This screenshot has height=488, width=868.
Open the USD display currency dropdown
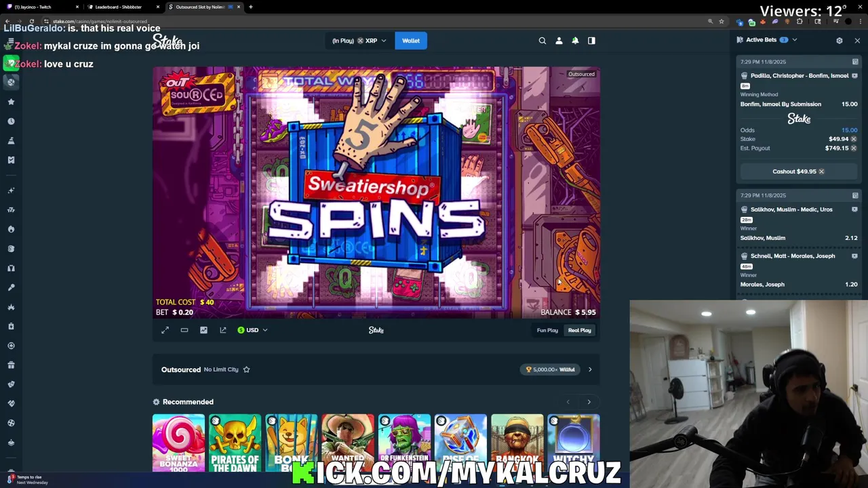point(252,330)
